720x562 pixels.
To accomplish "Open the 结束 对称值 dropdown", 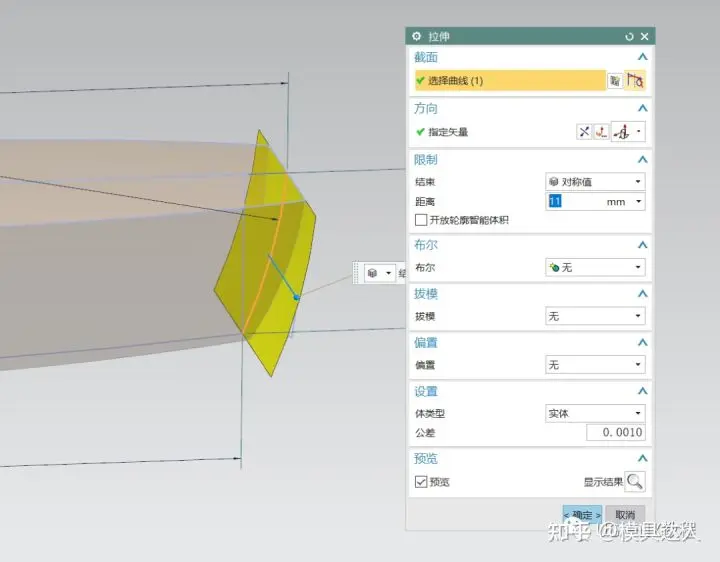I will (595, 182).
